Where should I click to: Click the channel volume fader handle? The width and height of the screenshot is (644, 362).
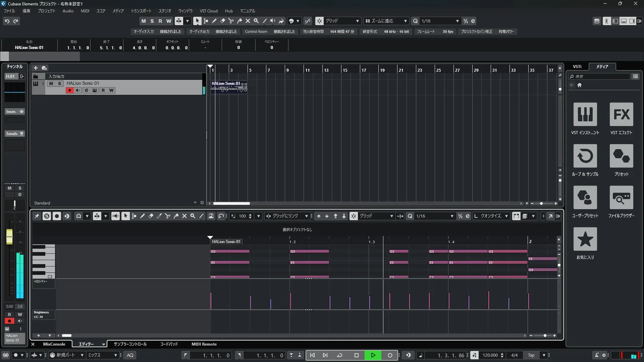[9, 236]
